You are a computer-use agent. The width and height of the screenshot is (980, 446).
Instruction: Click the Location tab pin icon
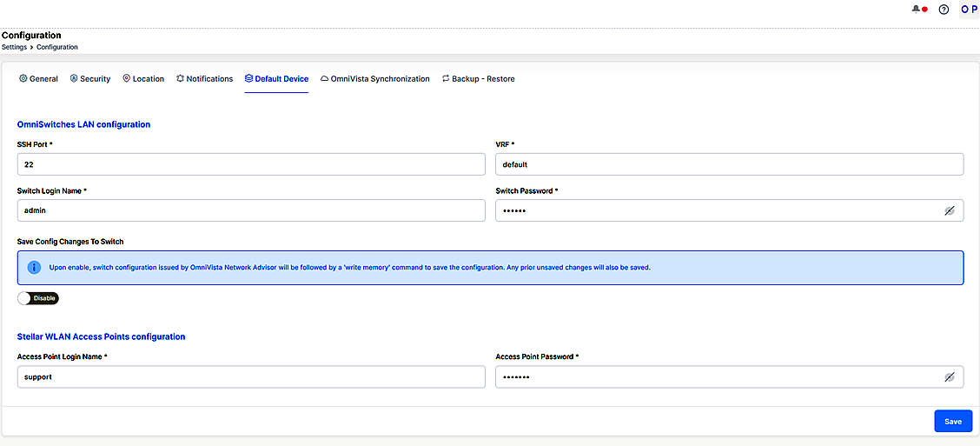pos(126,78)
